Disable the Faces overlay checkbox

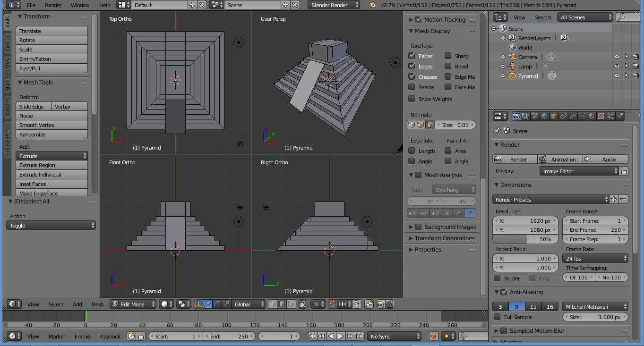(412, 56)
